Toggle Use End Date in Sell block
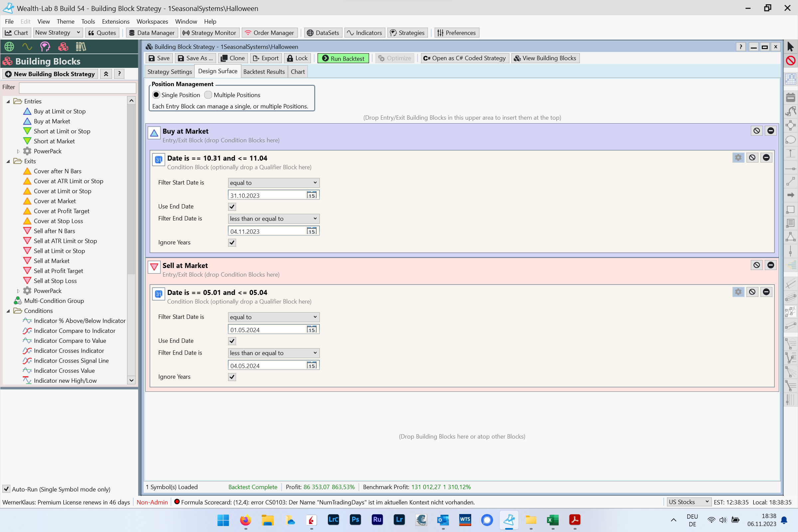Image resolution: width=798 pixels, height=532 pixels. [x=232, y=341]
